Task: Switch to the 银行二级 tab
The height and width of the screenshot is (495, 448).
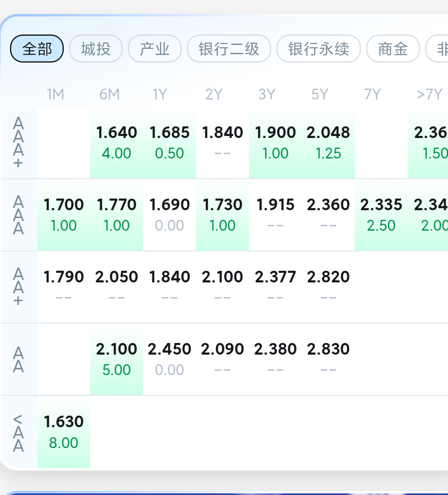Action: pos(229,49)
